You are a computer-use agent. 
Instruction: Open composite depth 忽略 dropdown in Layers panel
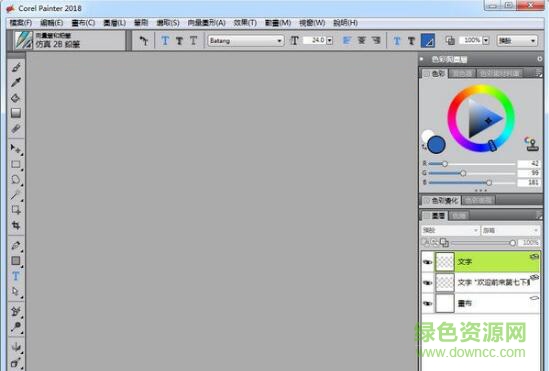[x=510, y=230]
